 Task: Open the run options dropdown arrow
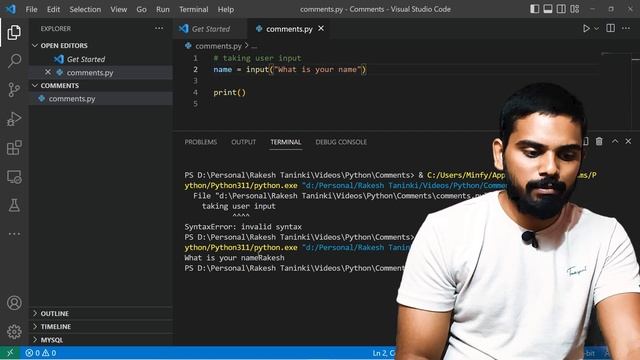pos(596,29)
